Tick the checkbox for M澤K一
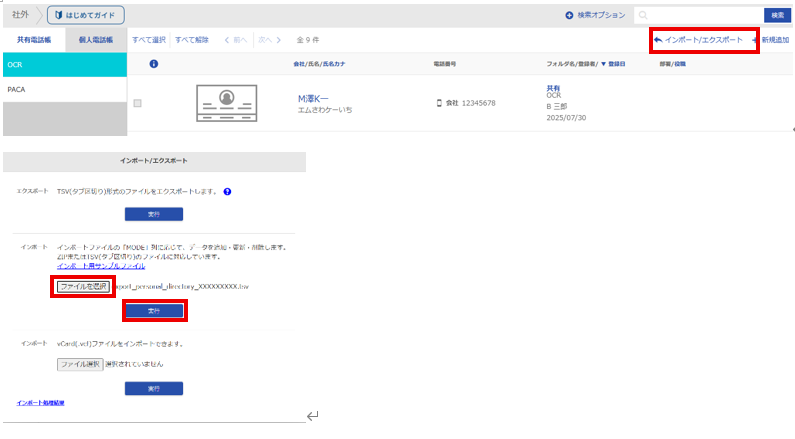 pyautogui.click(x=137, y=103)
